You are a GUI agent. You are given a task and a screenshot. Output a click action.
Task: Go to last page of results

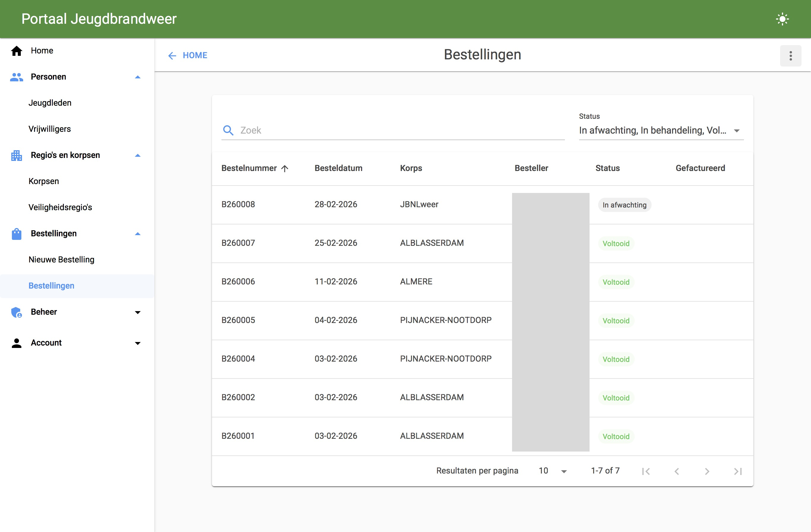[738, 471]
